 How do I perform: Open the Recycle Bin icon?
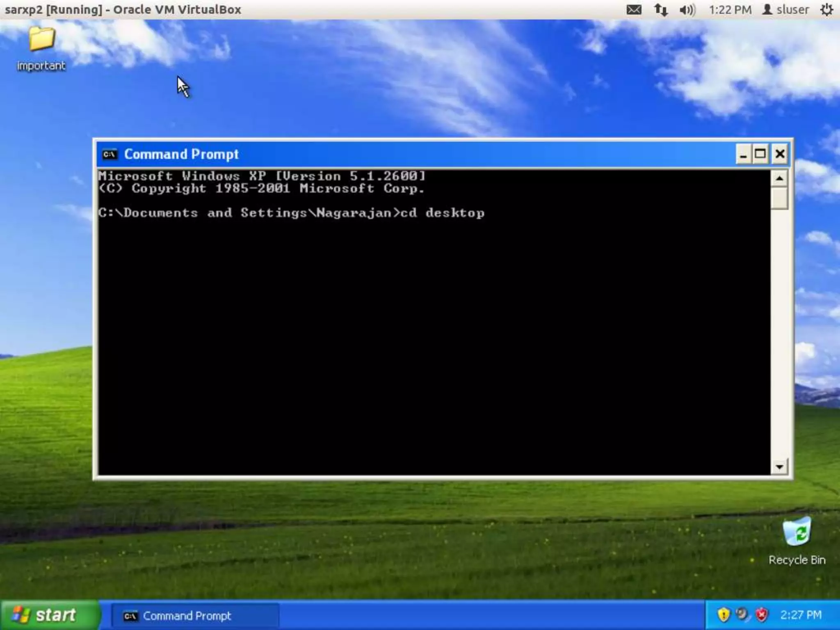(797, 532)
